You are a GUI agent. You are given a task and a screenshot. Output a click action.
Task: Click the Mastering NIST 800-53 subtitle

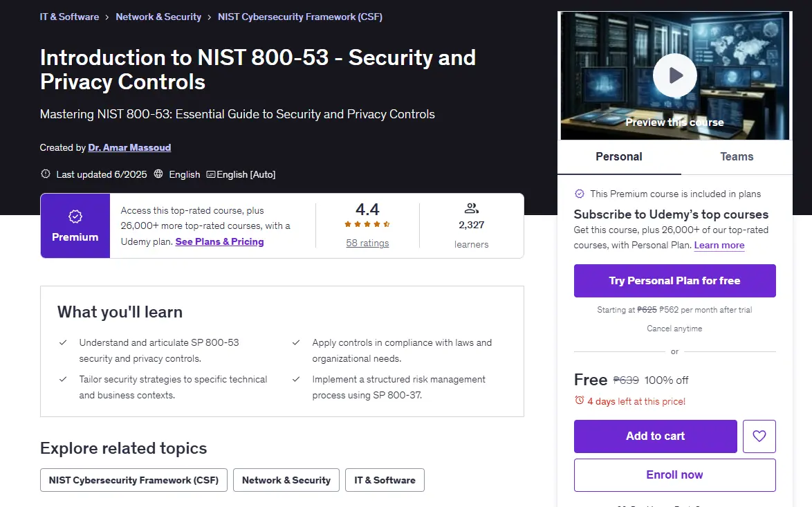tap(237, 114)
